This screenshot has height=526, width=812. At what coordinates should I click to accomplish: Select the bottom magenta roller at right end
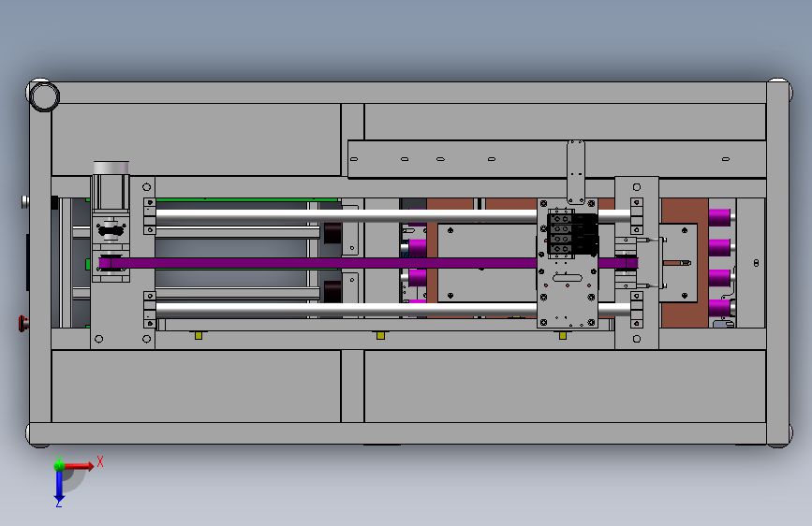(x=719, y=308)
